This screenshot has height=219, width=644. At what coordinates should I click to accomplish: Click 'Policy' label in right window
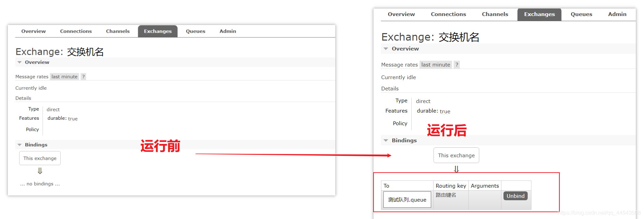(x=400, y=123)
